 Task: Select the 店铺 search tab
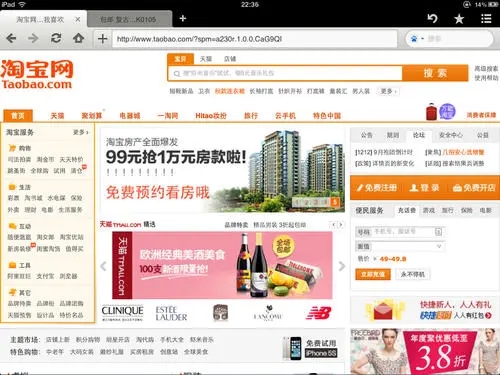(230, 59)
